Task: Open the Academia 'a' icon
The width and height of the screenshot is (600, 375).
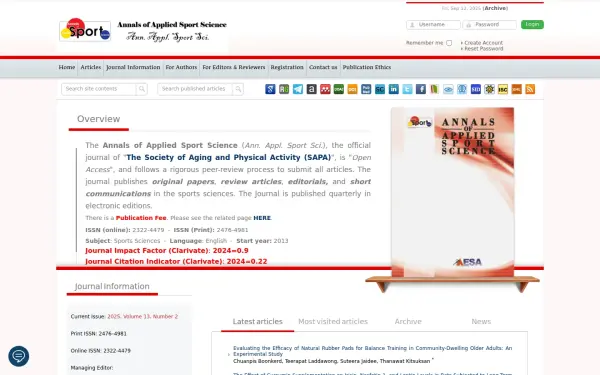Action: pyautogui.click(x=311, y=89)
